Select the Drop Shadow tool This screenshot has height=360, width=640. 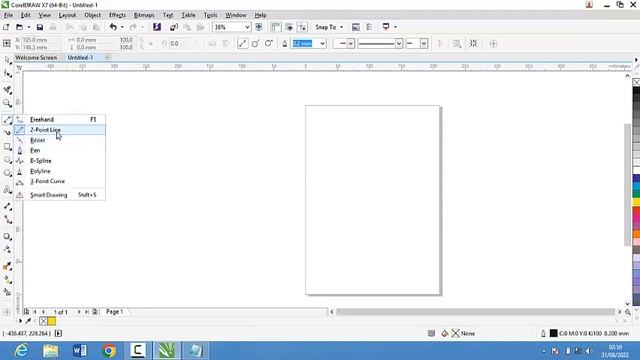point(7,236)
